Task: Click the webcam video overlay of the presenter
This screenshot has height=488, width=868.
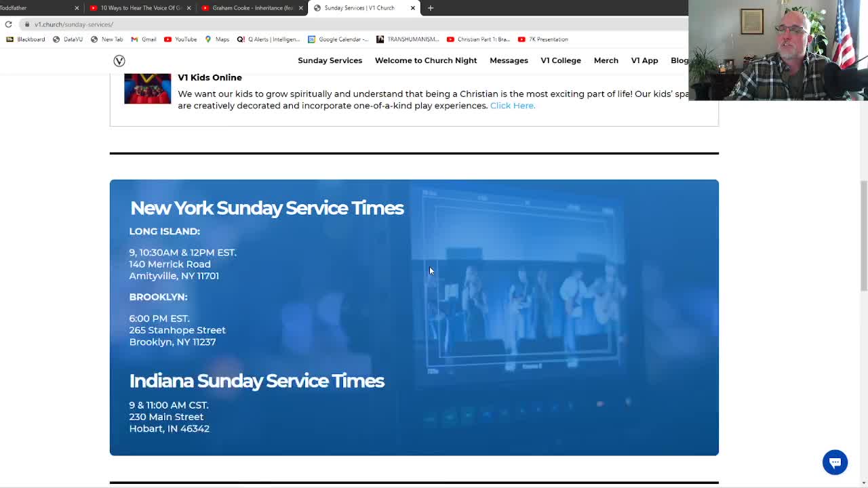Action: tap(778, 50)
